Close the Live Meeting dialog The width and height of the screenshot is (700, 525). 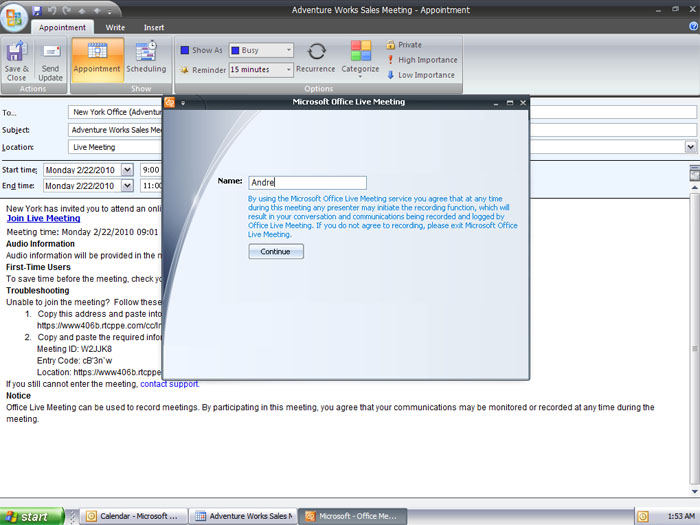523,103
